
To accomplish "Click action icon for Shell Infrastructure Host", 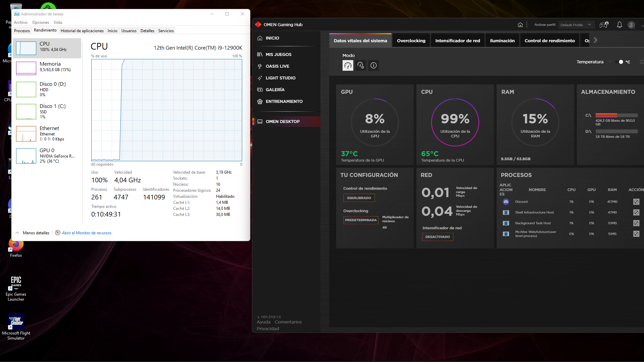I will pos(636,213).
